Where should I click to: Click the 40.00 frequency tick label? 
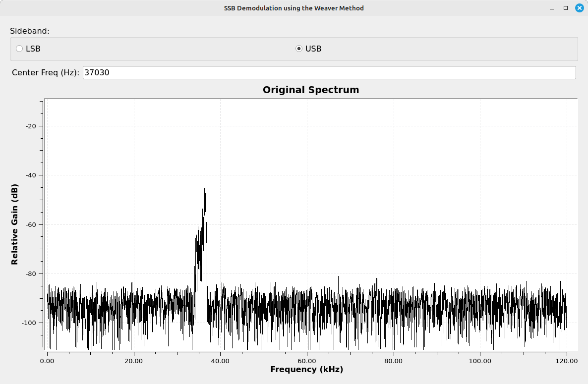coord(220,361)
